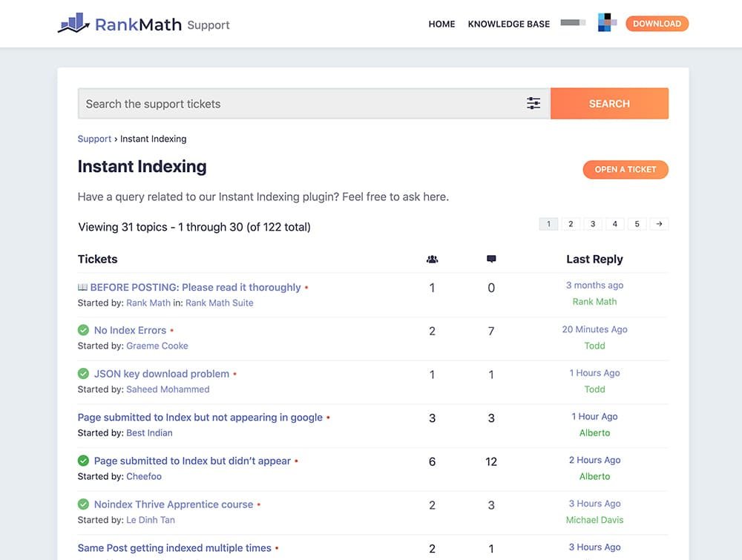Screen dimensions: 742x560
Task: Click the green resolved checkmark on No Index Errors
Action: 83,329
